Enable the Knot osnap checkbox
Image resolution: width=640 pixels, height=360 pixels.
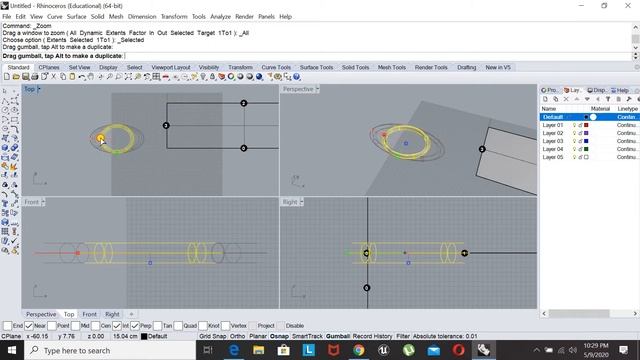click(203, 326)
